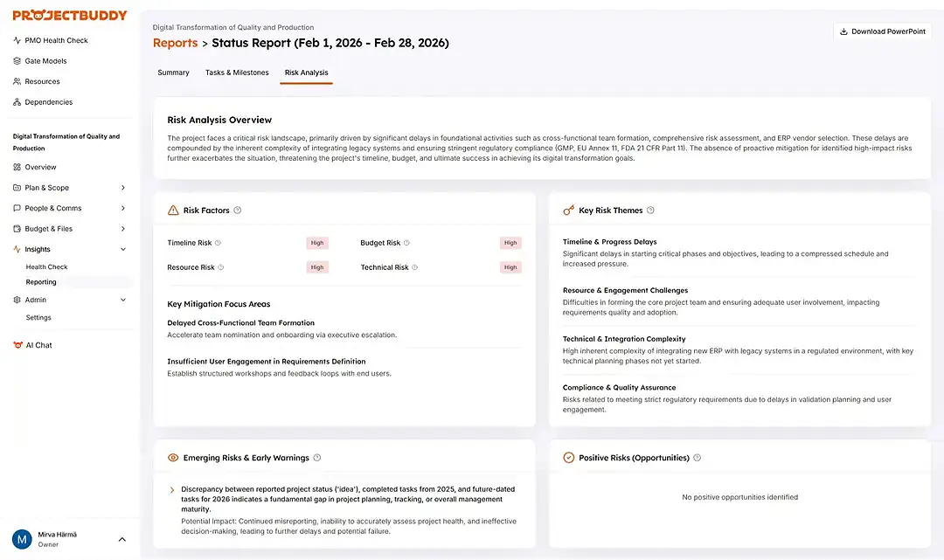944x560 pixels.
Task: Open the Tasks & Milestones tab
Action: tap(237, 73)
